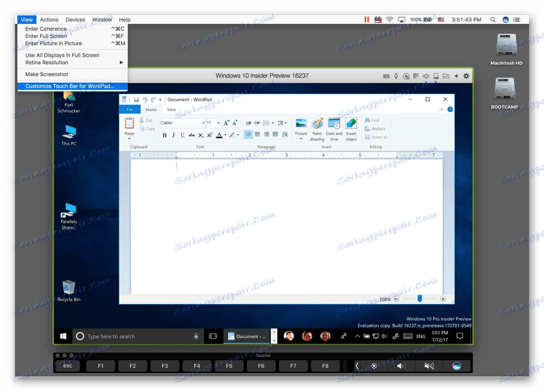The height and width of the screenshot is (392, 544).
Task: Click the WordPad zoom slider handle
Action: 420,299
